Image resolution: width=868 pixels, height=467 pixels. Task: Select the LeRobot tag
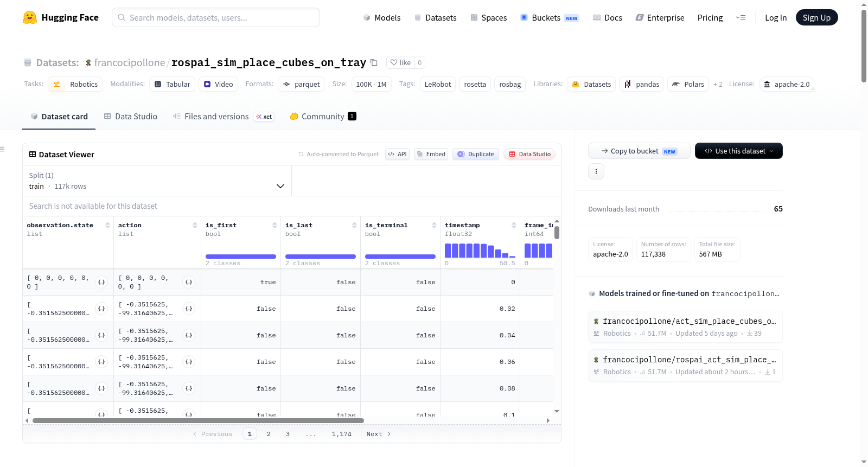[438, 84]
